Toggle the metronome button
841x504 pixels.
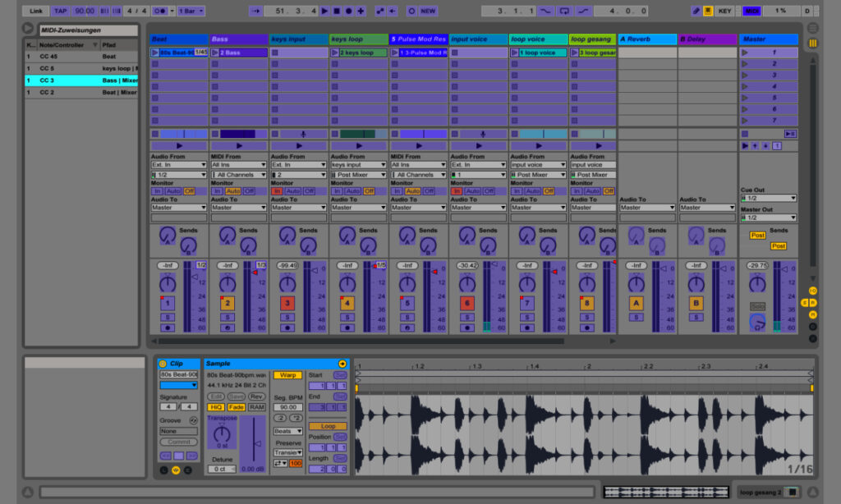160,11
